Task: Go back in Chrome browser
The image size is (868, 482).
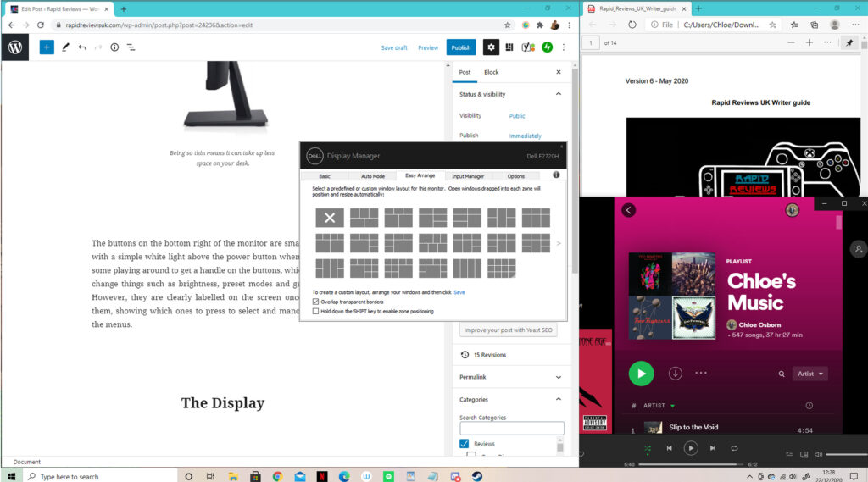Action: (12, 25)
